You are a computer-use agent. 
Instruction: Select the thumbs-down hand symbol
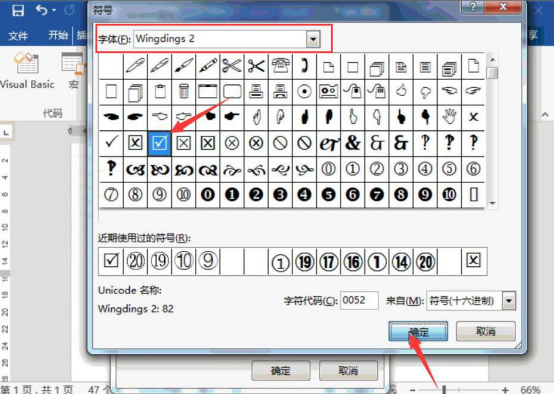tap(425, 92)
